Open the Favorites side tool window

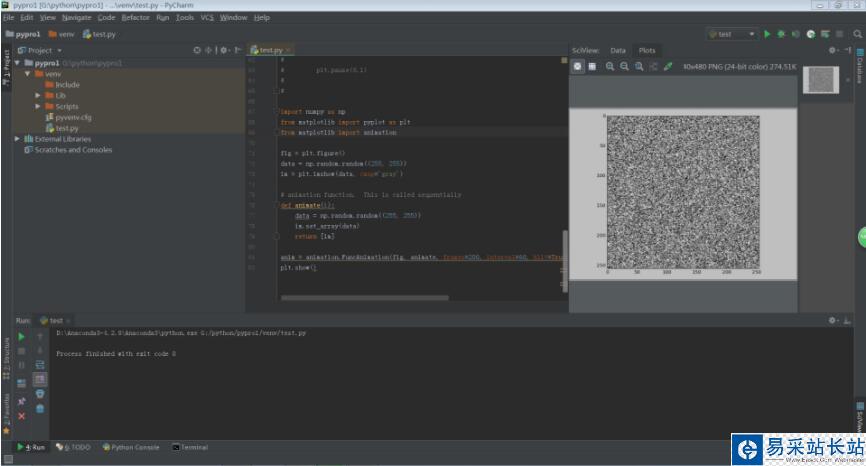click(6, 413)
